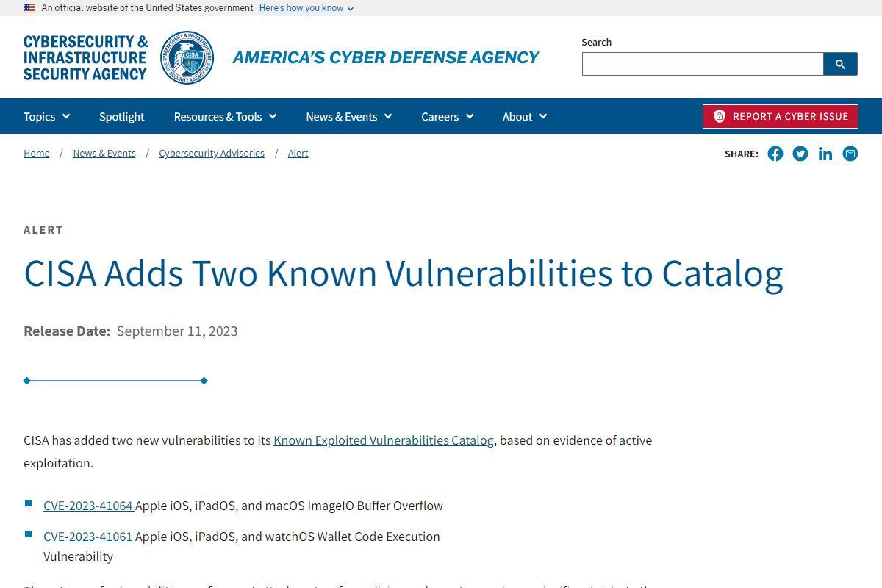Viewport: 882px width, 588px height.
Task: Click the shield icon on Report button
Action: click(720, 116)
